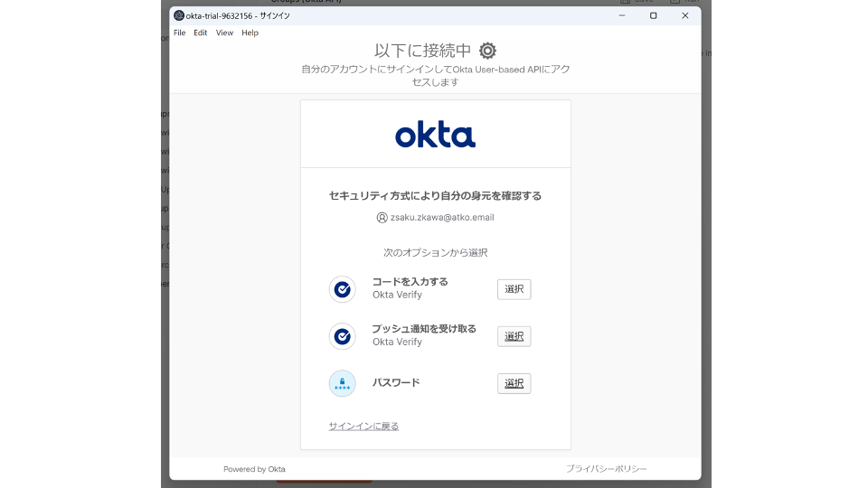
Task: Open the View menu
Action: (x=224, y=33)
